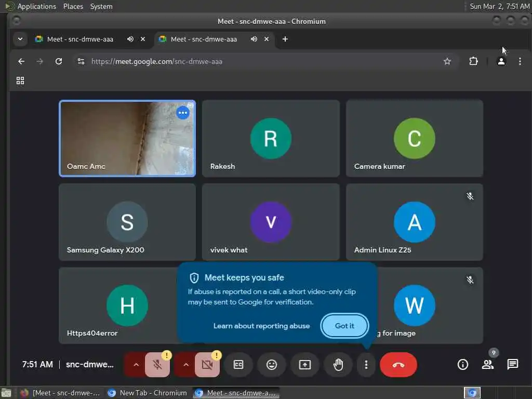Open Chromium three-dot menu

coord(520,61)
